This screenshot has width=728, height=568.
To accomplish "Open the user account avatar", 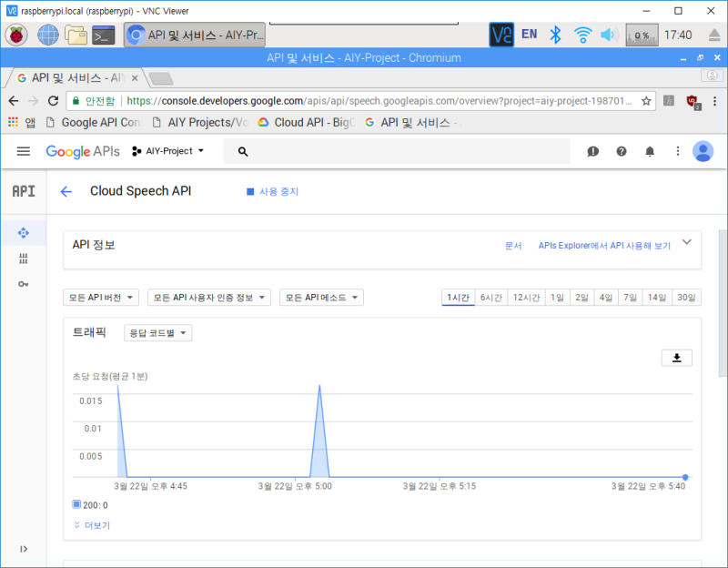I will pyautogui.click(x=703, y=151).
